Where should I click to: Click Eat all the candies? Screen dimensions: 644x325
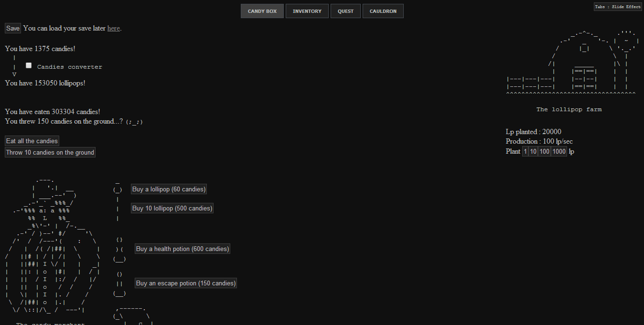coord(32,141)
